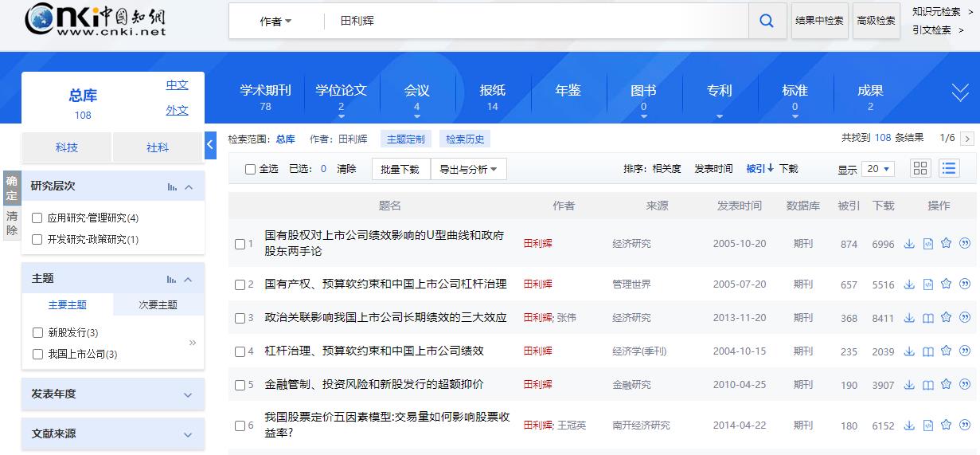Tick the 应用研究-管理研究(4) checkbox
Viewport: 980px width, 455px height.
pyautogui.click(x=37, y=218)
